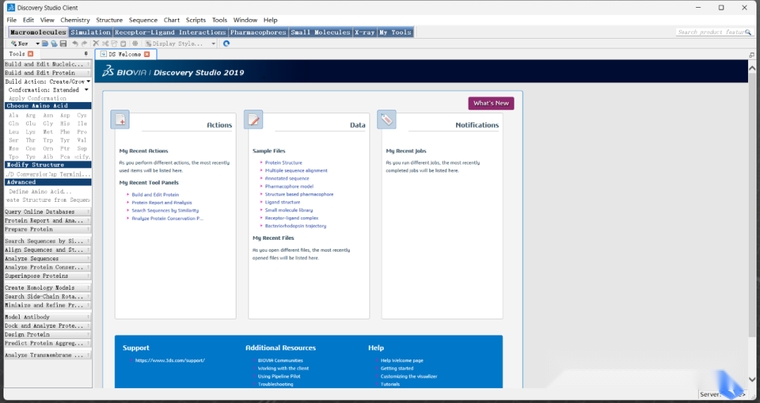Open the Chemistry menu

(x=75, y=20)
